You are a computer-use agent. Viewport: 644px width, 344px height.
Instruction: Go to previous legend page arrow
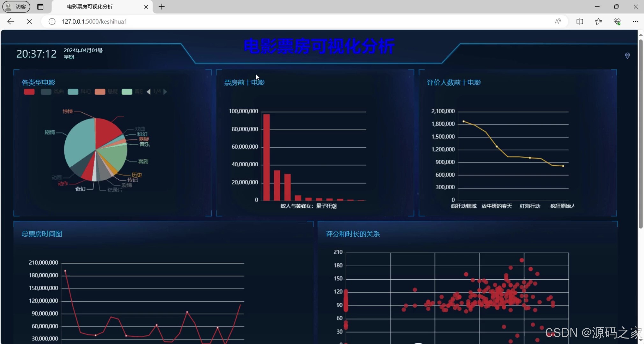click(149, 92)
